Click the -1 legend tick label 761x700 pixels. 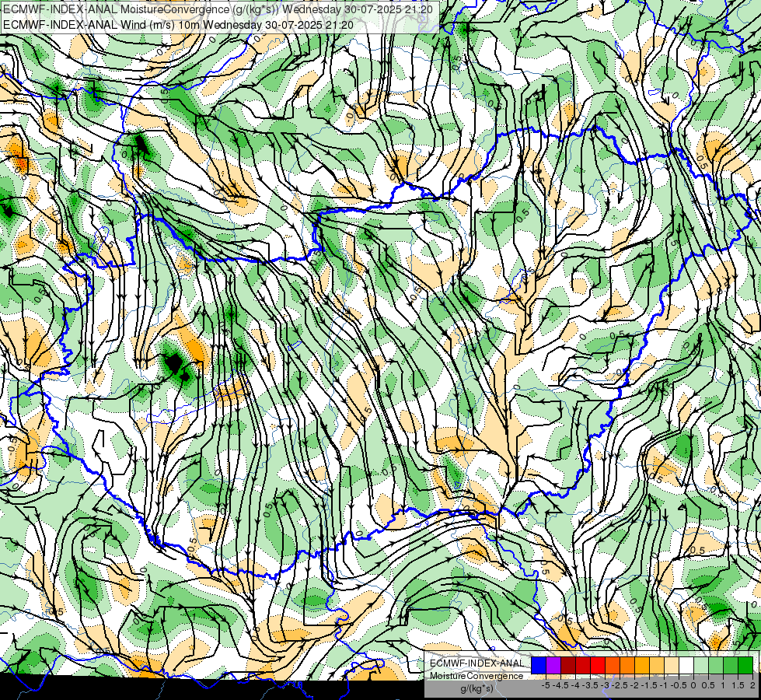click(664, 685)
